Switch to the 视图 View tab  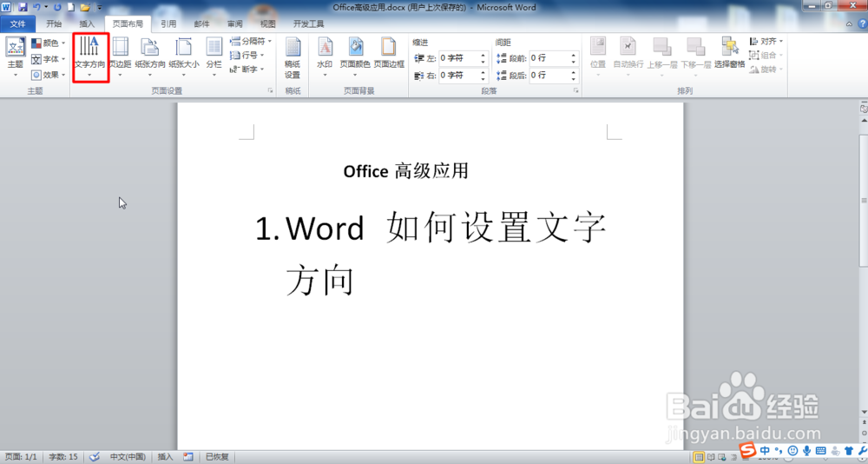point(268,23)
